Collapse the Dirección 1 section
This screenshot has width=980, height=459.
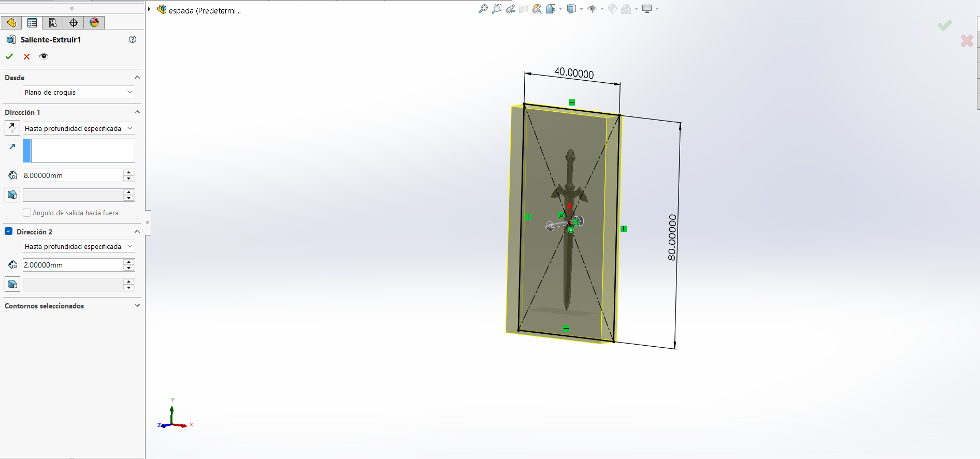pos(137,112)
